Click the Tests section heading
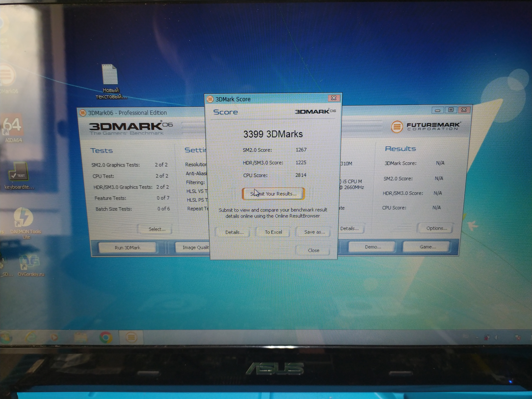Image resolution: width=532 pixels, height=399 pixels. 101,151
